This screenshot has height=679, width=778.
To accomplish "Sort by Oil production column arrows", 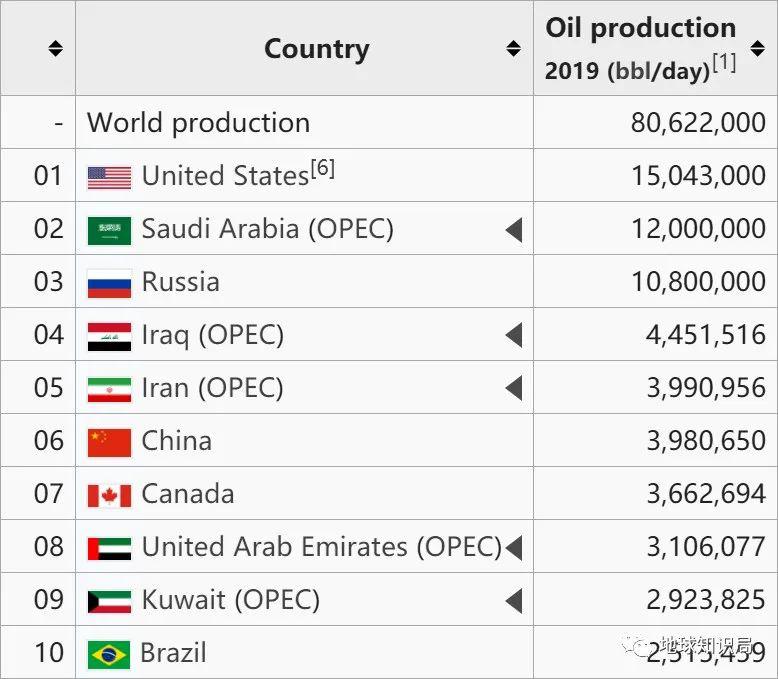I will point(757,49).
